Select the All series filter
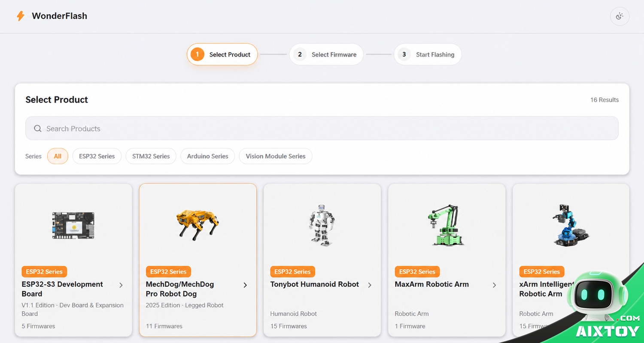This screenshot has width=644, height=343. (58, 156)
